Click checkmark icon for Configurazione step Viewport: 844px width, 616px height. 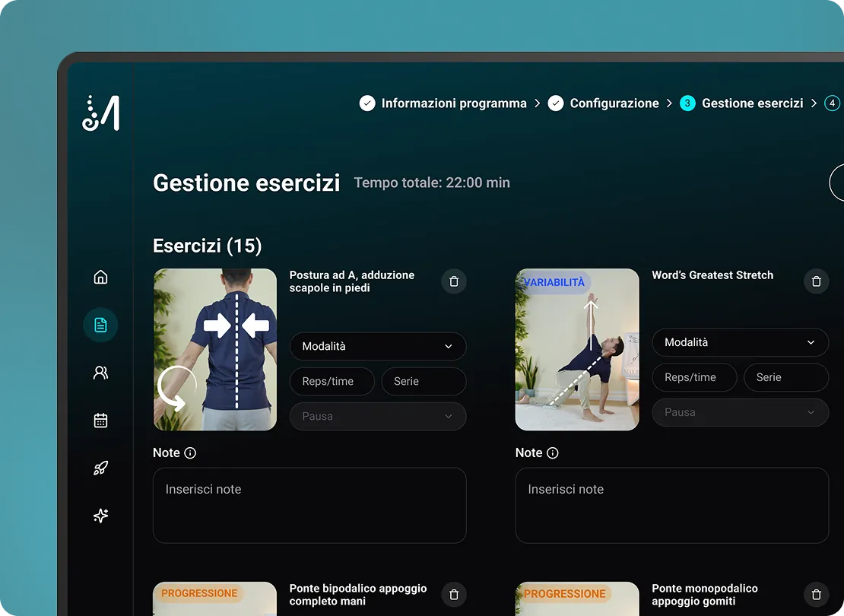point(556,103)
